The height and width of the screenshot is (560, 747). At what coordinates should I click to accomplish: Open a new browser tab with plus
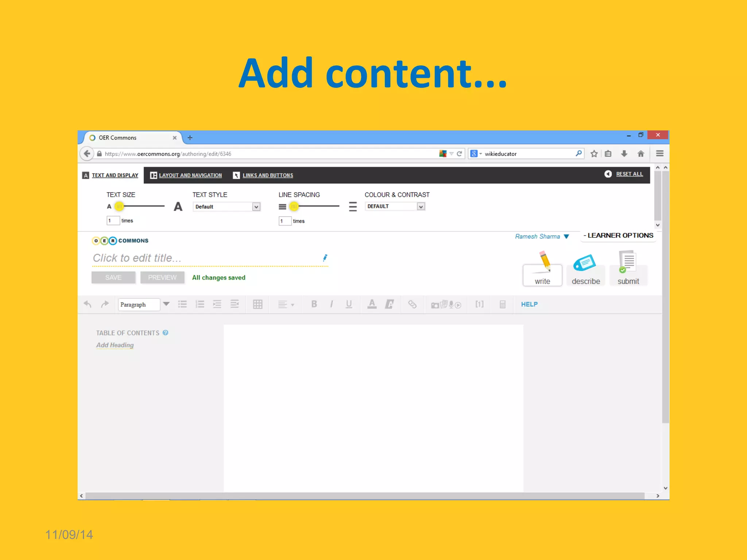(x=190, y=138)
